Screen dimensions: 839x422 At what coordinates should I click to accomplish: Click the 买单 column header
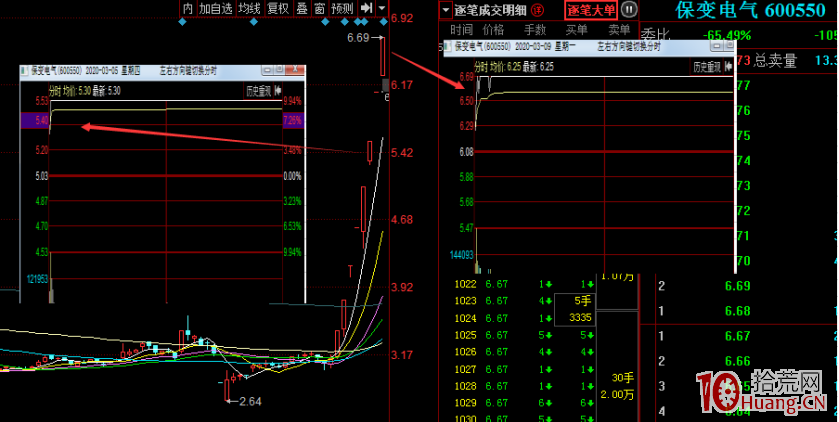coord(576,29)
